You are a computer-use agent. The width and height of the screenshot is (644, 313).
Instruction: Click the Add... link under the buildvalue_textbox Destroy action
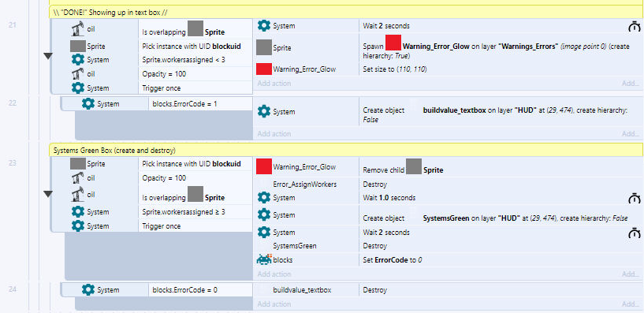coord(631,304)
